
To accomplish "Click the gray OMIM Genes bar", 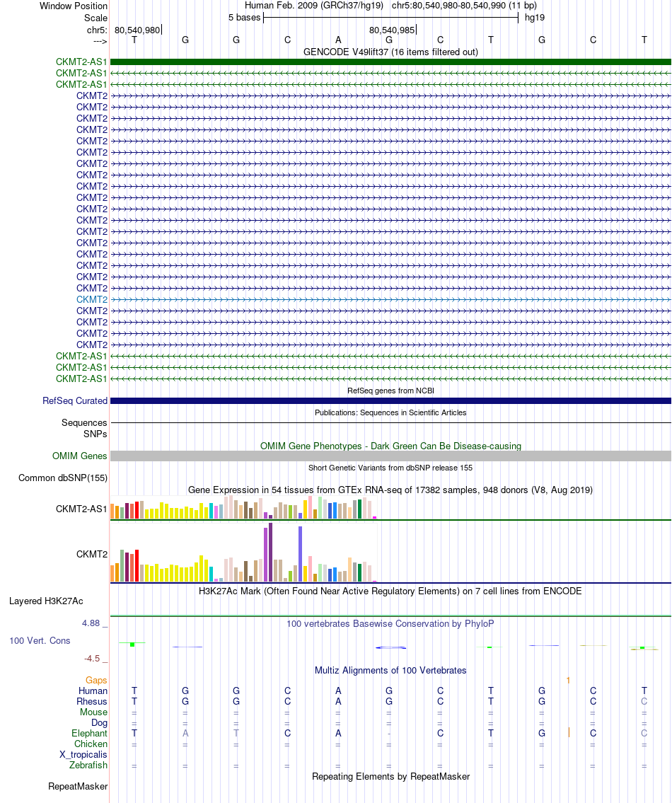I will [x=390, y=456].
